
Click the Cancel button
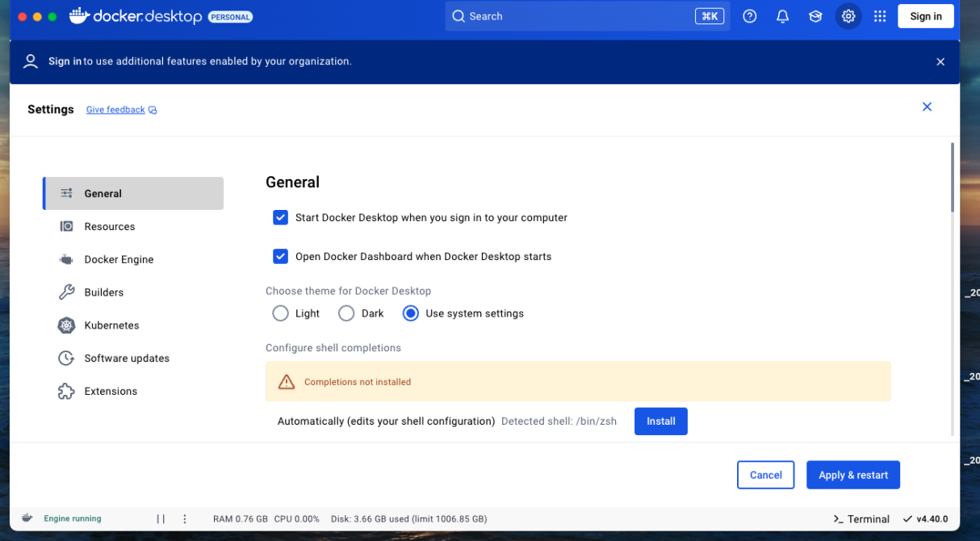(766, 475)
